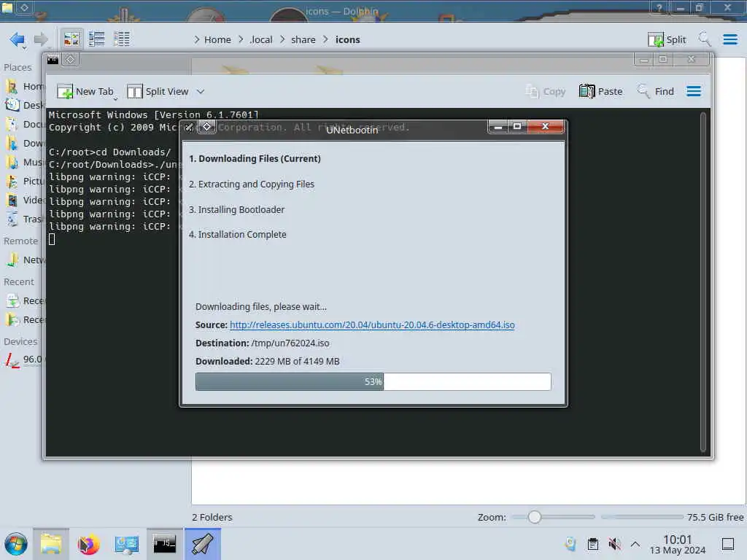Click share in Dolphin breadcrumb path
This screenshot has width=747, height=560.
coord(303,39)
